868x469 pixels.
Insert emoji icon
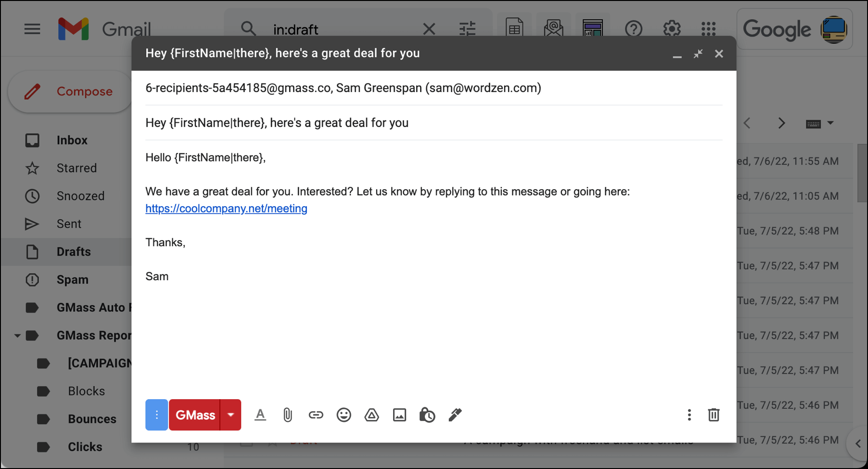coord(344,415)
